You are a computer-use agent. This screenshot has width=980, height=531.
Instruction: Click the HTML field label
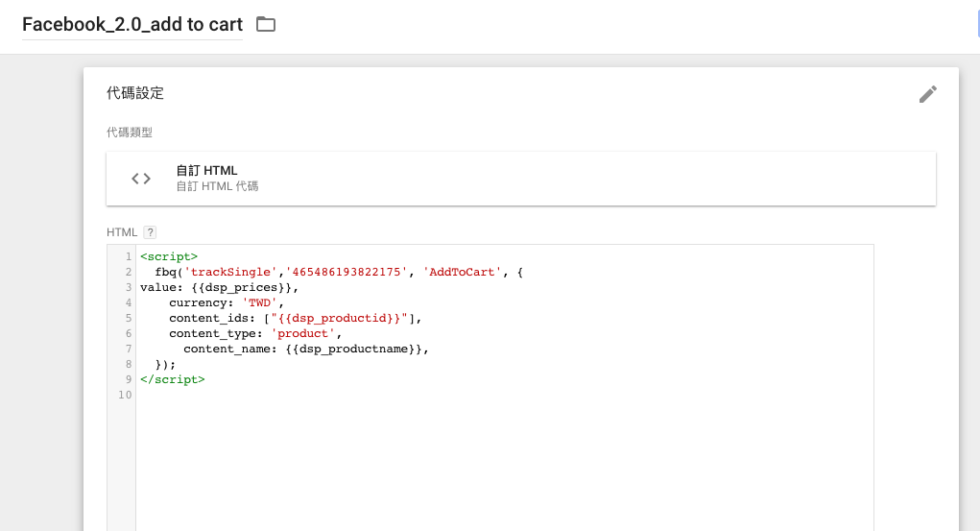(122, 232)
